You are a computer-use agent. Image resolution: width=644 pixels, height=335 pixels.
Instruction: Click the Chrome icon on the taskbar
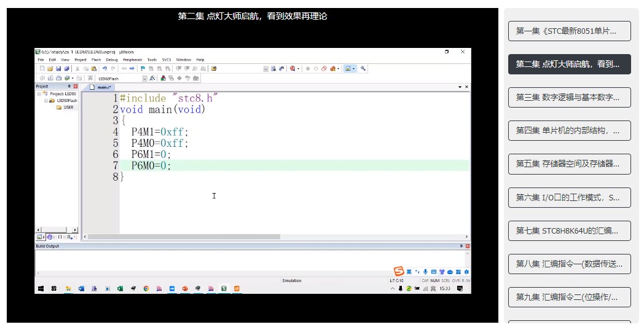click(x=146, y=288)
